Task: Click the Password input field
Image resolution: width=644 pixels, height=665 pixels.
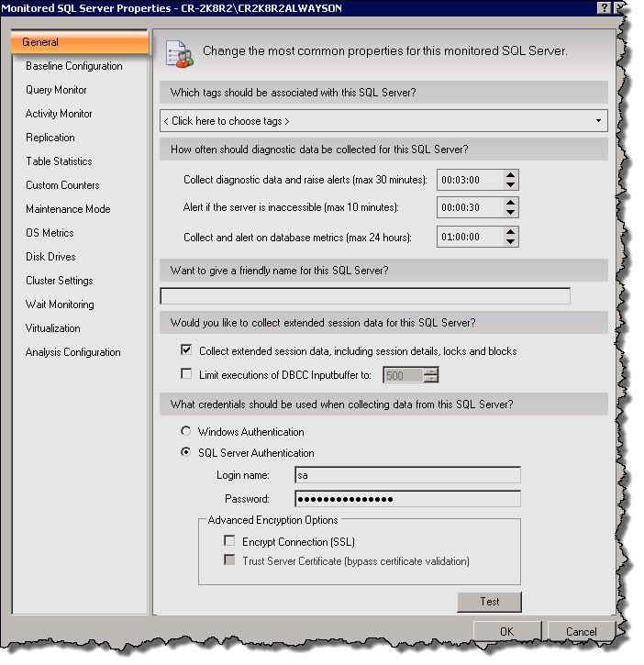Action: (x=407, y=499)
